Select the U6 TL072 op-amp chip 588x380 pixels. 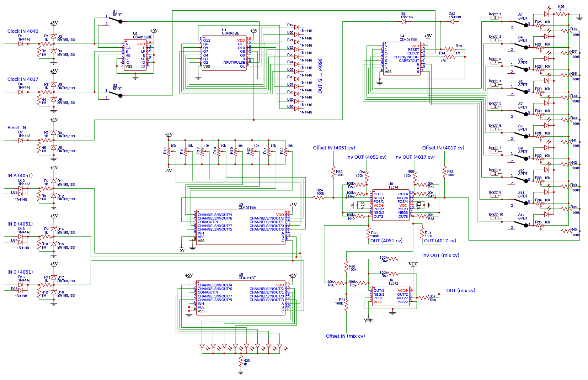tap(390, 296)
